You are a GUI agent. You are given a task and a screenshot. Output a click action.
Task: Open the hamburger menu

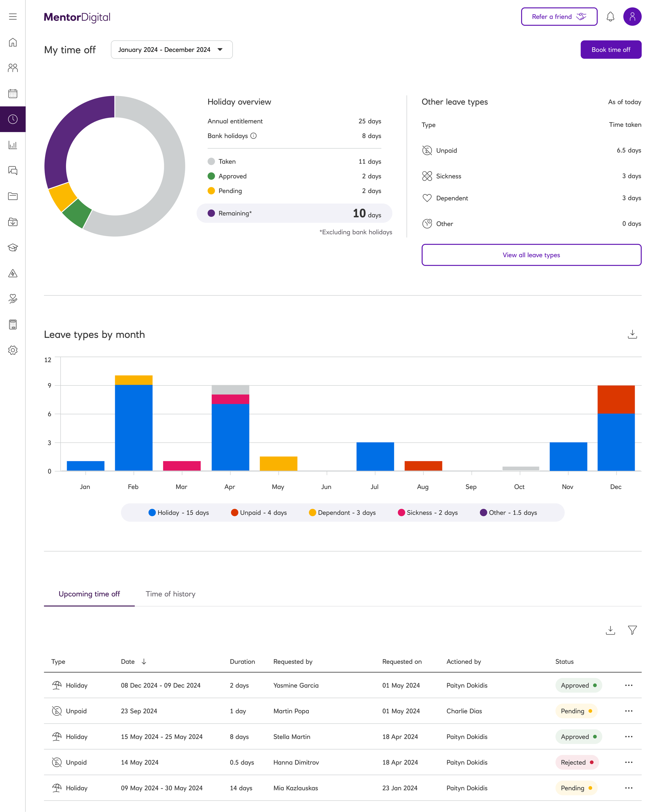coord(13,17)
